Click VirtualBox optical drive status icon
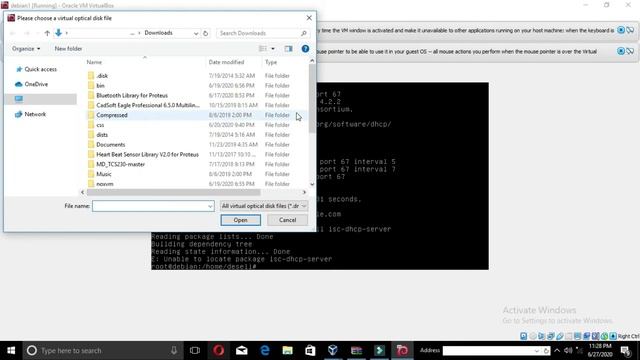 (533, 336)
